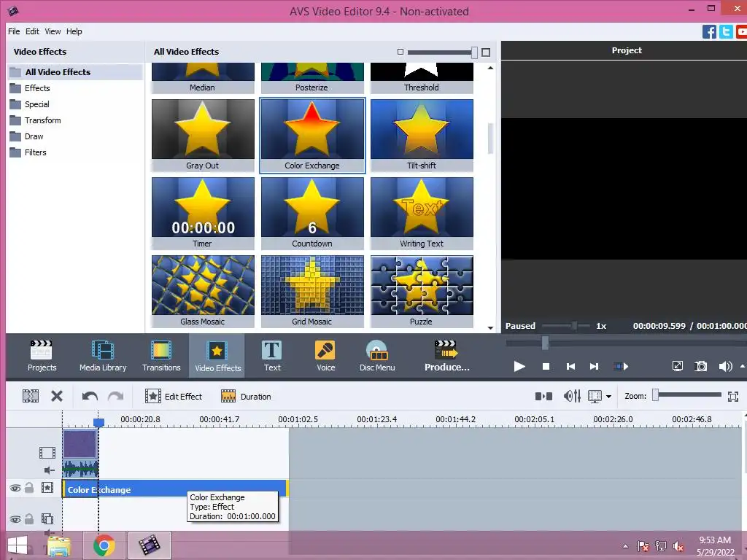This screenshot has width=747, height=560.
Task: Toggle visibility of video effects track
Action: [15, 488]
